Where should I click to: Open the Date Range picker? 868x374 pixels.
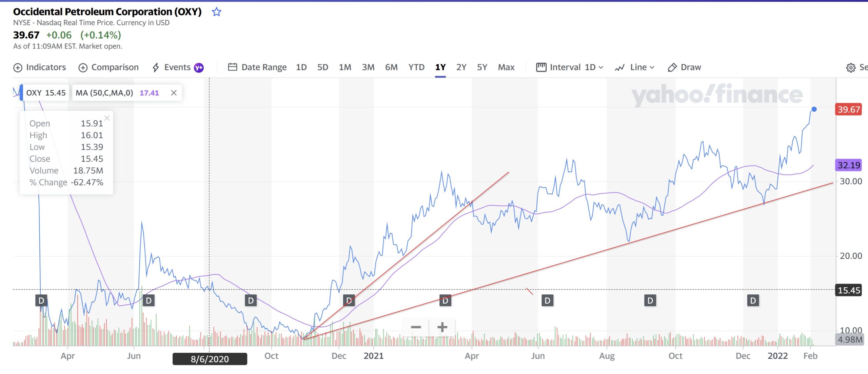click(x=257, y=67)
